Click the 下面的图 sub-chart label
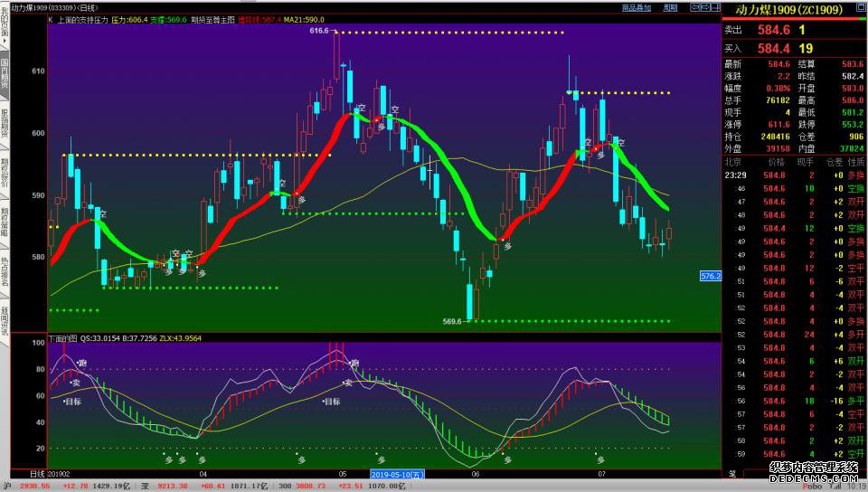 click(62, 338)
